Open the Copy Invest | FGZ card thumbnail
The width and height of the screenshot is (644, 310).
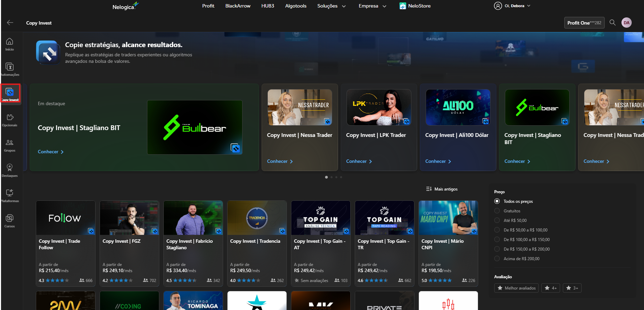click(129, 218)
